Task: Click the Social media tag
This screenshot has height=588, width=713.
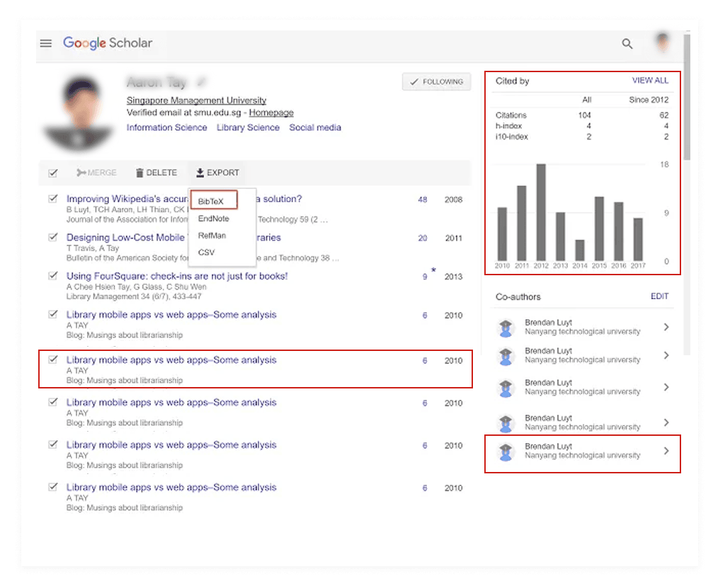Action: pyautogui.click(x=315, y=127)
